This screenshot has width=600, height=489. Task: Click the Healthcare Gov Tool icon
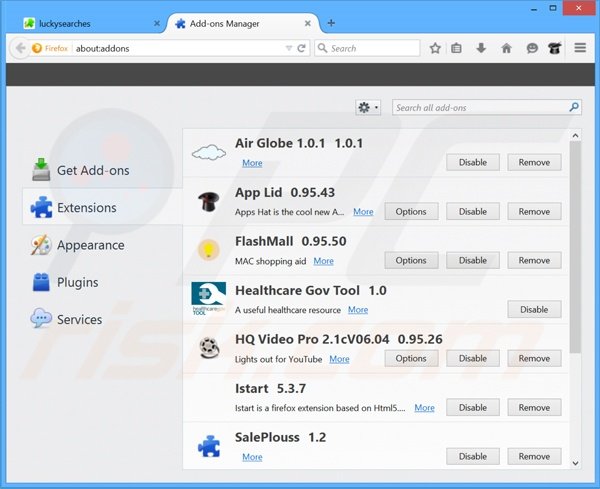click(209, 298)
